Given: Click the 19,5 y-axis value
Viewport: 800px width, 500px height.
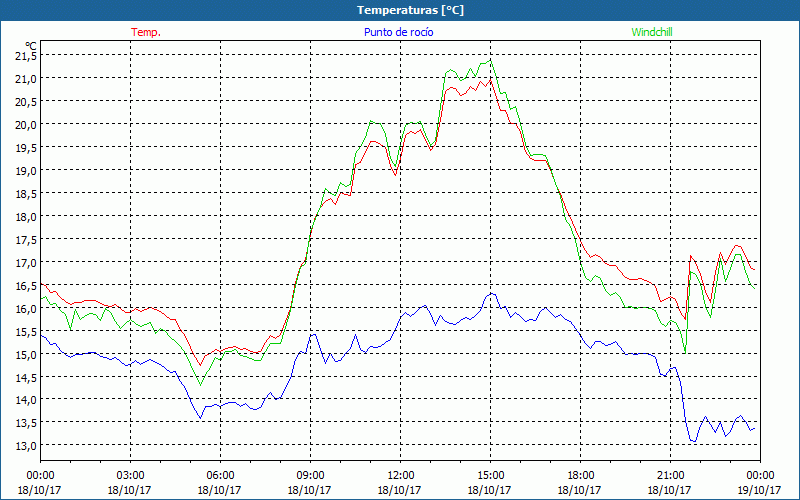Looking at the screenshot, I should pos(27,147).
